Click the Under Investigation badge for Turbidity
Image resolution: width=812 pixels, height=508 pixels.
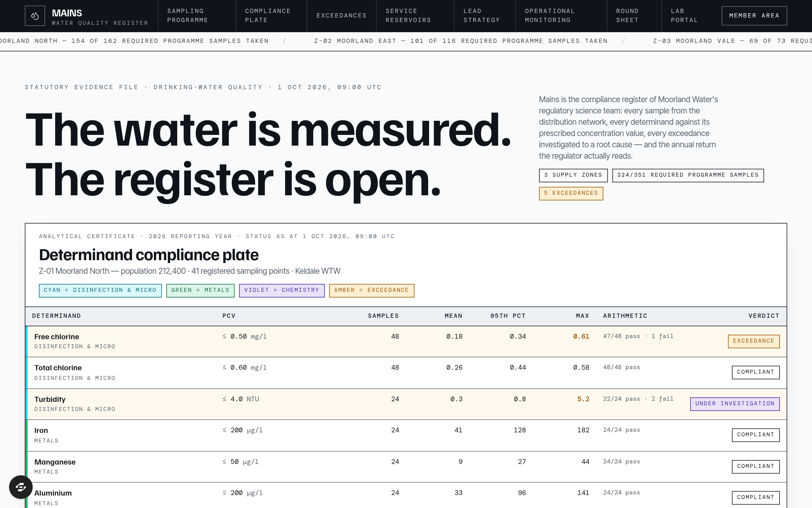tap(735, 404)
